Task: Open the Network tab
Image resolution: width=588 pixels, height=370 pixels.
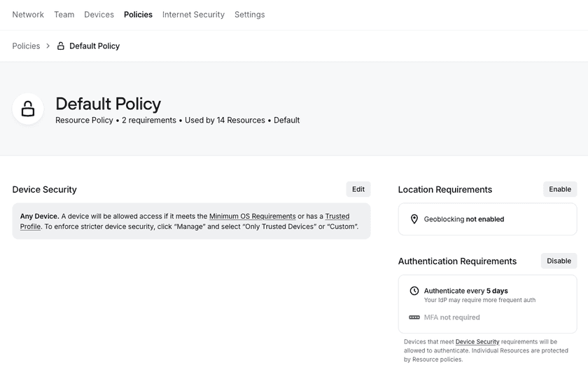Action: (x=28, y=15)
